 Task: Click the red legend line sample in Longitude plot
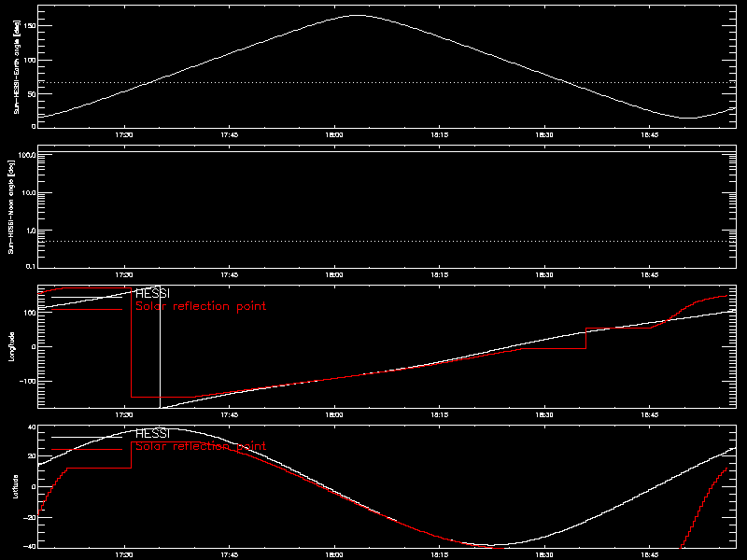[87, 310]
